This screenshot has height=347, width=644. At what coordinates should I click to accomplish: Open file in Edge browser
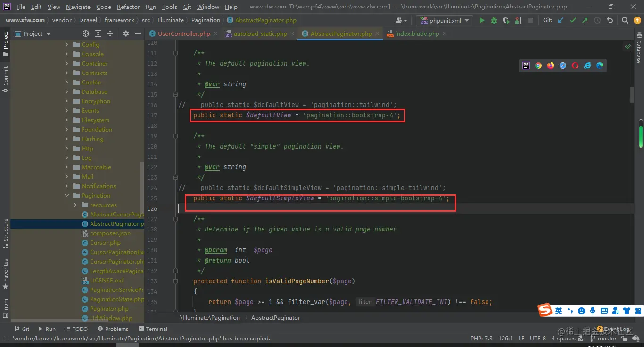click(600, 66)
